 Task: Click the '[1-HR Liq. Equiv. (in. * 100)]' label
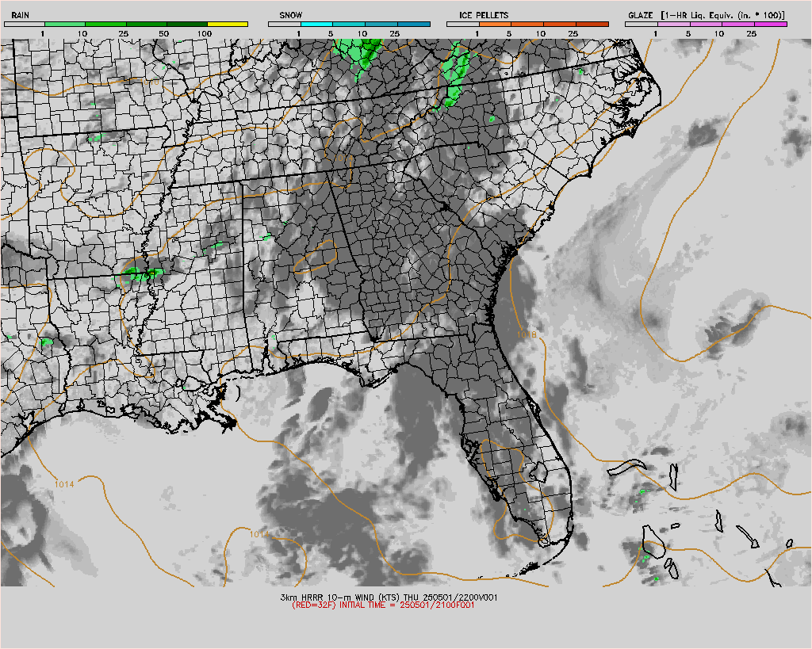722,15
